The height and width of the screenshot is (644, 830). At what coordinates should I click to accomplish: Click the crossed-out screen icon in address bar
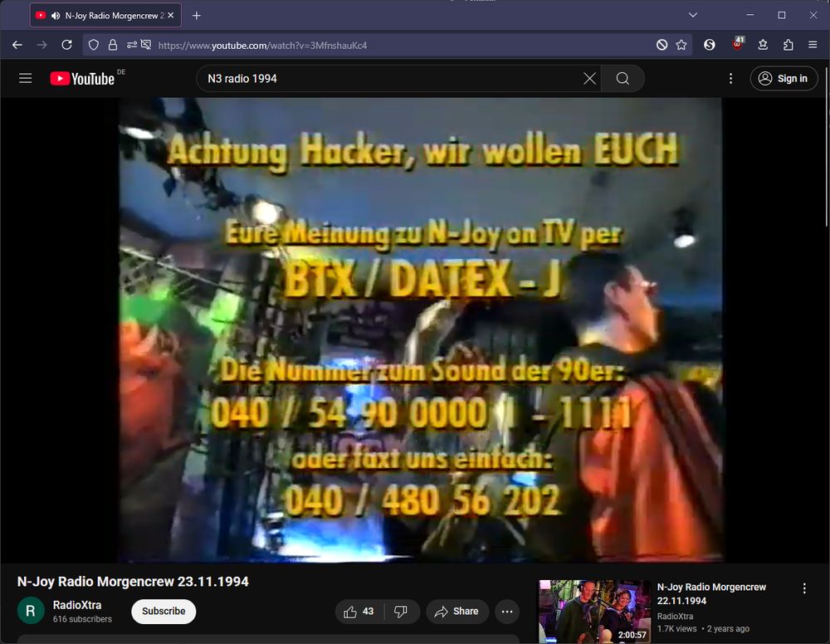pos(146,45)
